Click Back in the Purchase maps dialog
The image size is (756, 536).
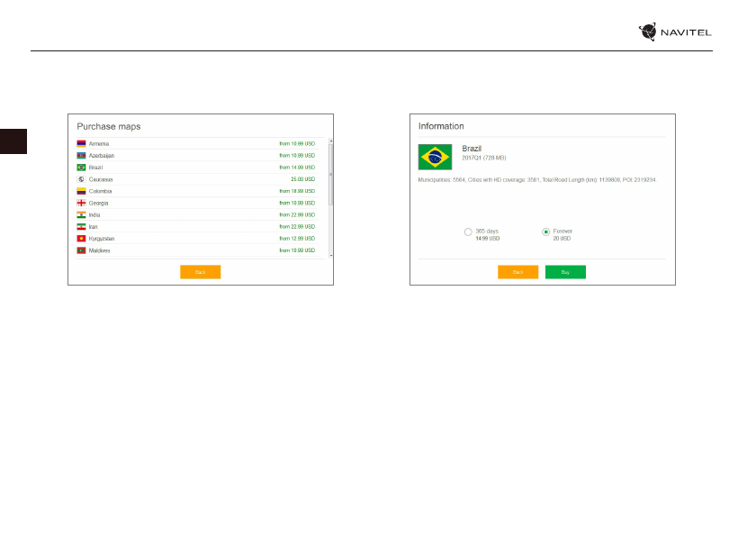point(200,271)
